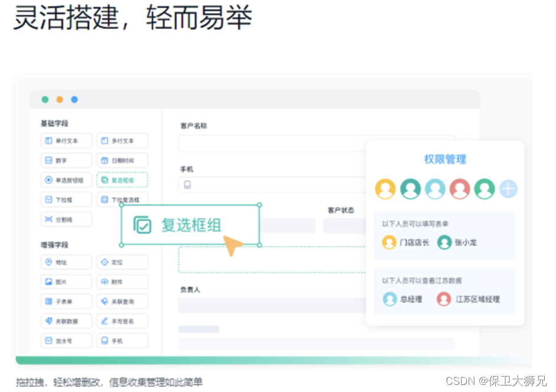The image size is (556, 392).
Task: Select the 单行文本 field type
Action: (x=66, y=141)
